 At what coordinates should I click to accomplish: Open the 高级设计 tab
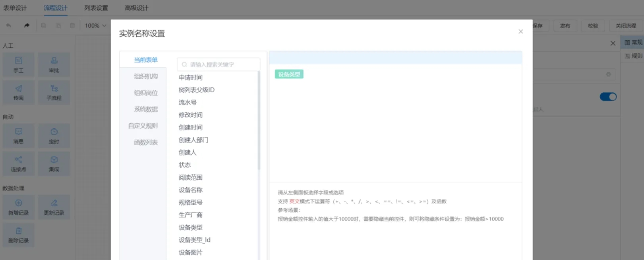(x=136, y=8)
